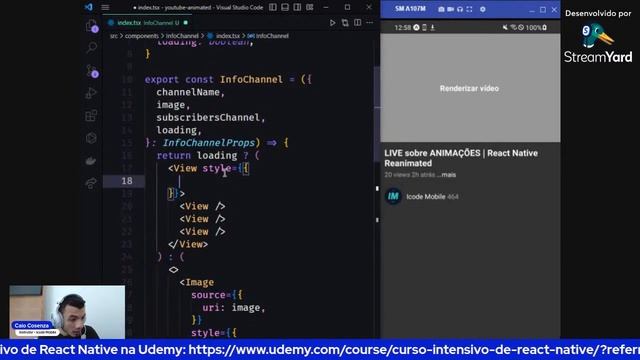Click the presenter webcam thumbnail
Screen dimensions: 640x360
point(67,312)
